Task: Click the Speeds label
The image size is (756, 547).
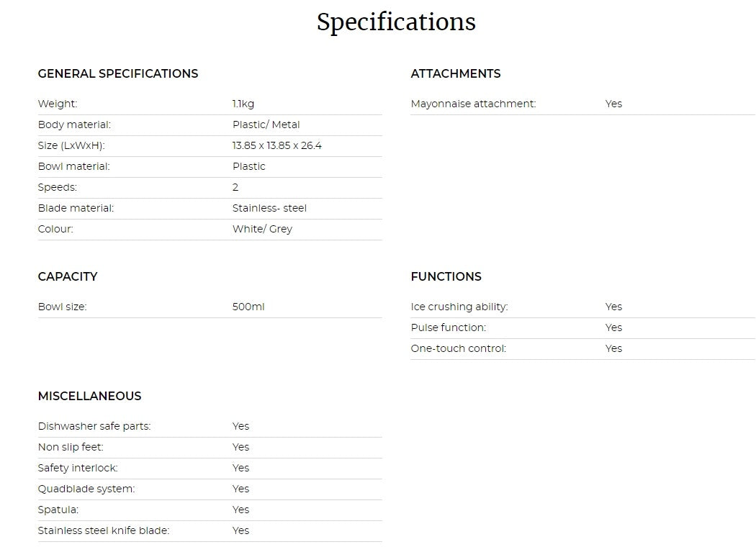Action: 58,187
